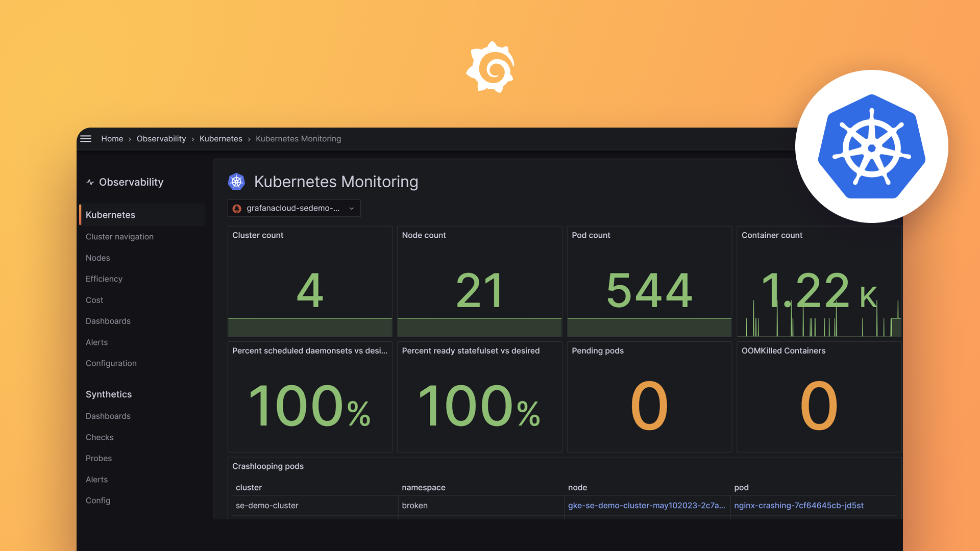This screenshot has width=980, height=551.
Task: Toggle the Checks section under Synthetics
Action: coord(99,437)
